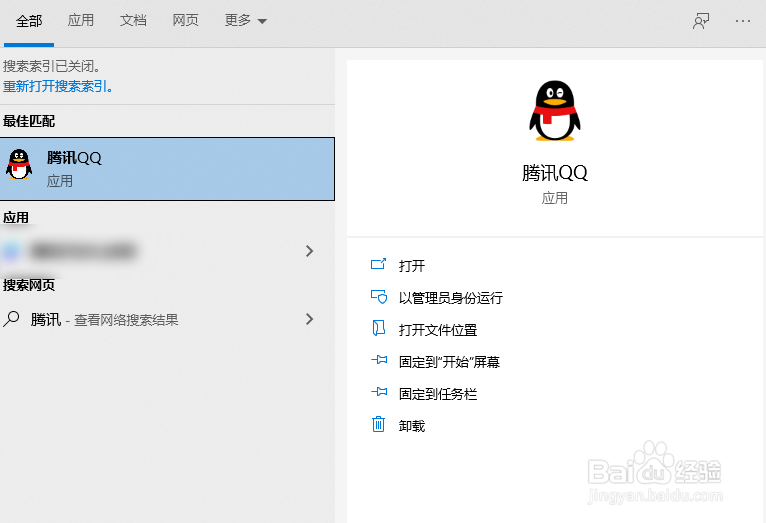Click 固定到"开始"屏幕
766x523 pixels.
[x=449, y=362]
